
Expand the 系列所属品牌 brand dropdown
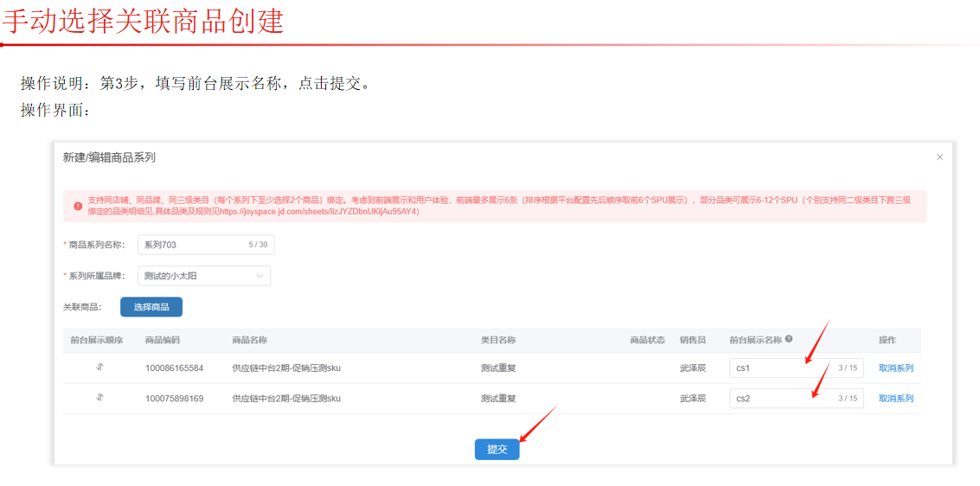point(203,276)
